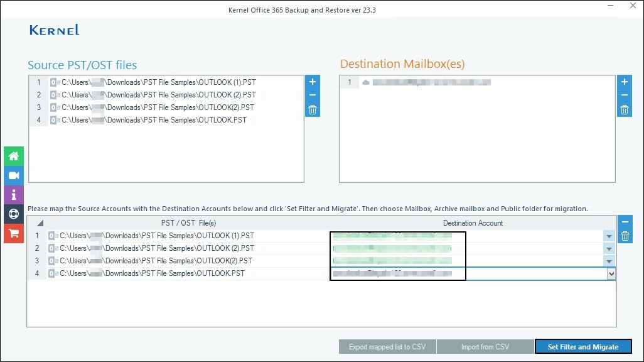Image resolution: width=644 pixels, height=362 pixels.
Task: Select source file OUTLOOK.PST row 4 in list
Action: coord(166,120)
